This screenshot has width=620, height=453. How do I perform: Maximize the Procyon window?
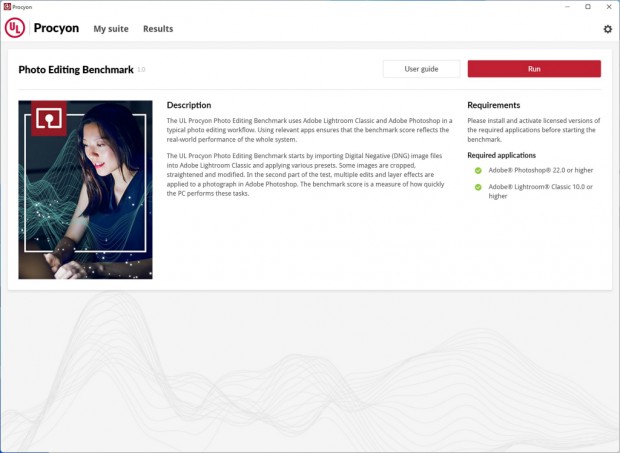point(588,7)
